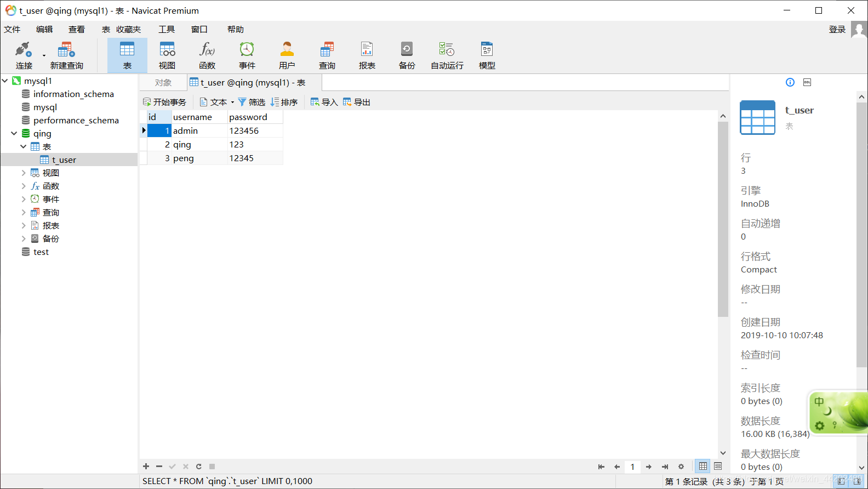Add a record with the plus icon
This screenshot has width=868, height=489.
tap(146, 467)
